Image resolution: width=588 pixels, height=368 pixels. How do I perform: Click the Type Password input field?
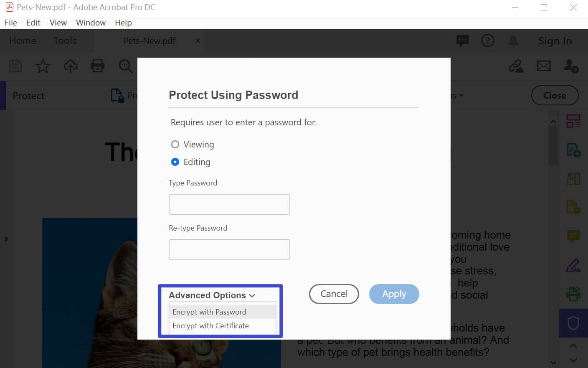229,204
